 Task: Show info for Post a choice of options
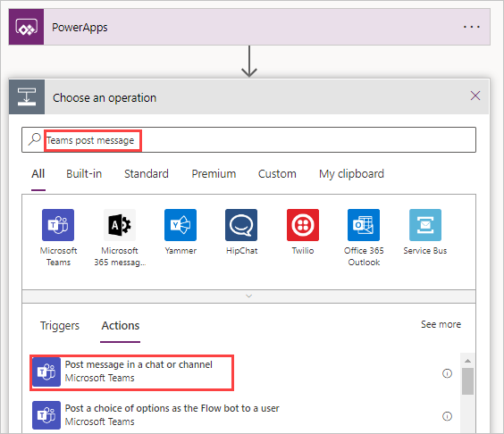click(x=447, y=416)
